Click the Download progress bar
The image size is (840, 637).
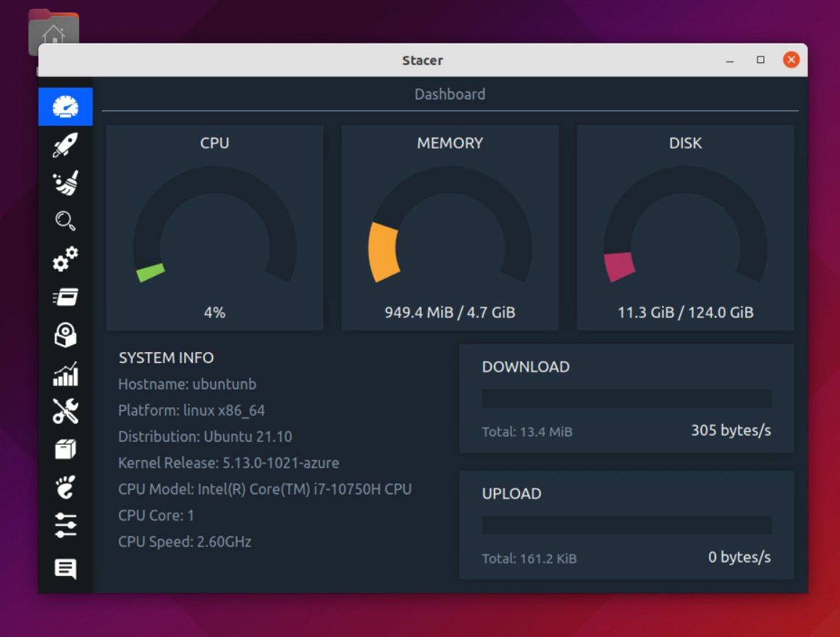(626, 398)
